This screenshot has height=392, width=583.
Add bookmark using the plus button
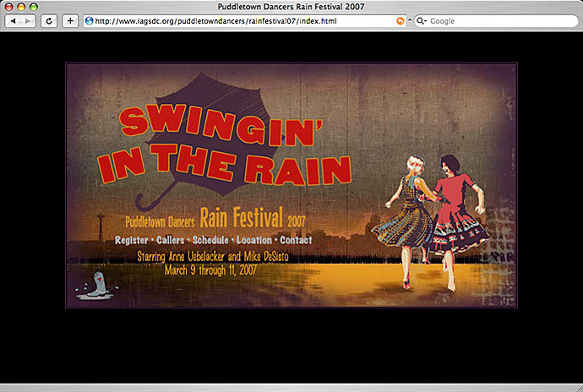pos(70,21)
